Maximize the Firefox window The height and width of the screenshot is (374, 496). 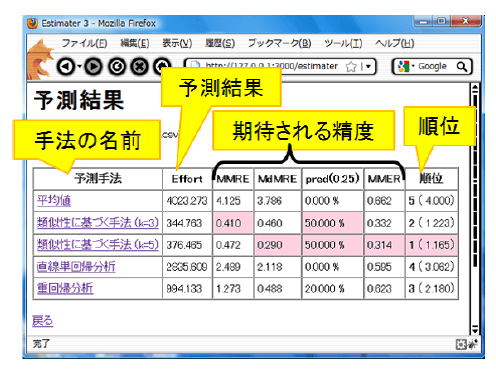point(441,21)
